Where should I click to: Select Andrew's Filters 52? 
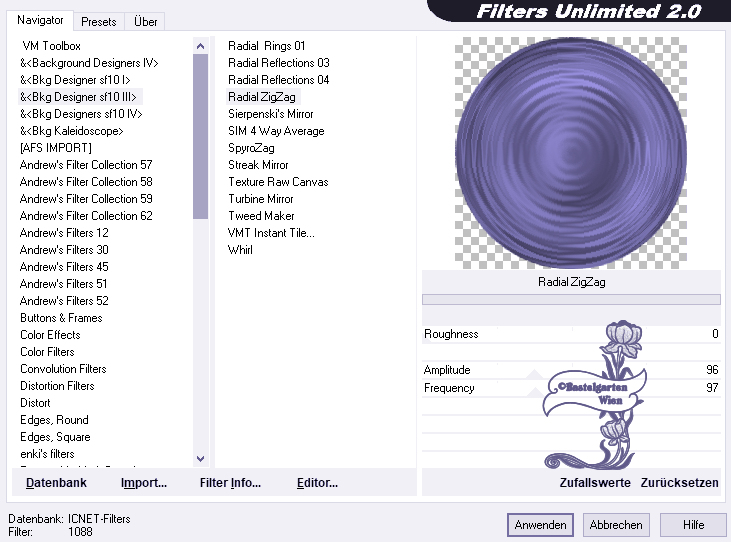point(64,301)
